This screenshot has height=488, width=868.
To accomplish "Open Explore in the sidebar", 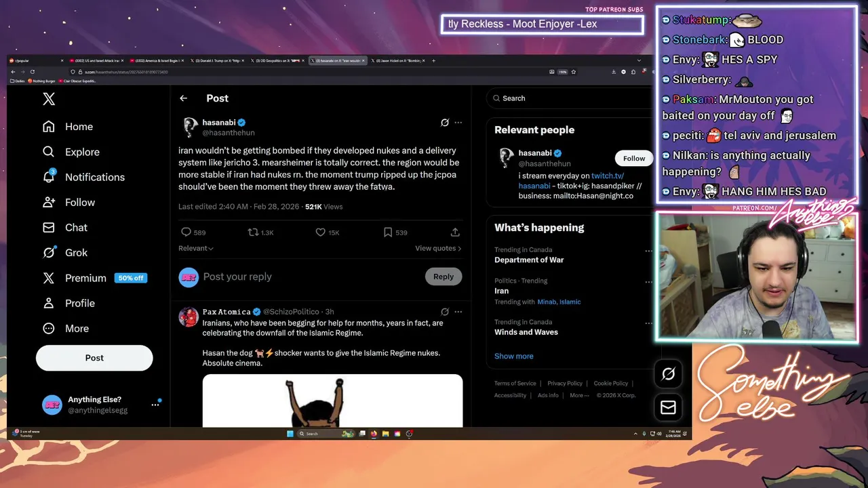I will click(x=71, y=152).
